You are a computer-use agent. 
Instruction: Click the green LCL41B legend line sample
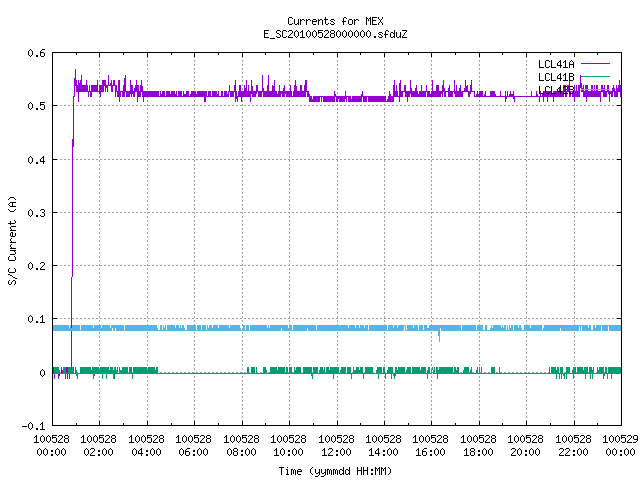point(595,76)
